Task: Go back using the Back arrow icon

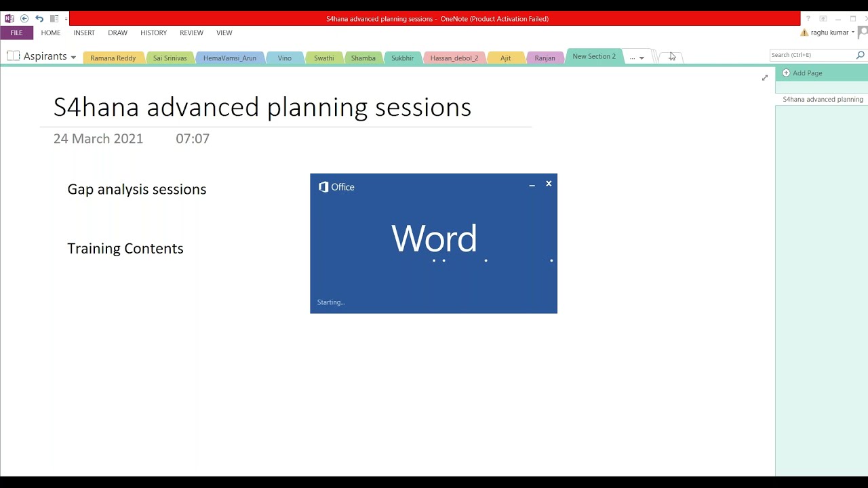Action: [x=24, y=19]
